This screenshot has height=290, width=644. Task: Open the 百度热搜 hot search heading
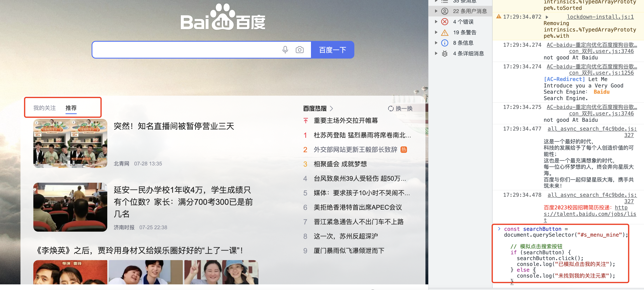point(315,108)
